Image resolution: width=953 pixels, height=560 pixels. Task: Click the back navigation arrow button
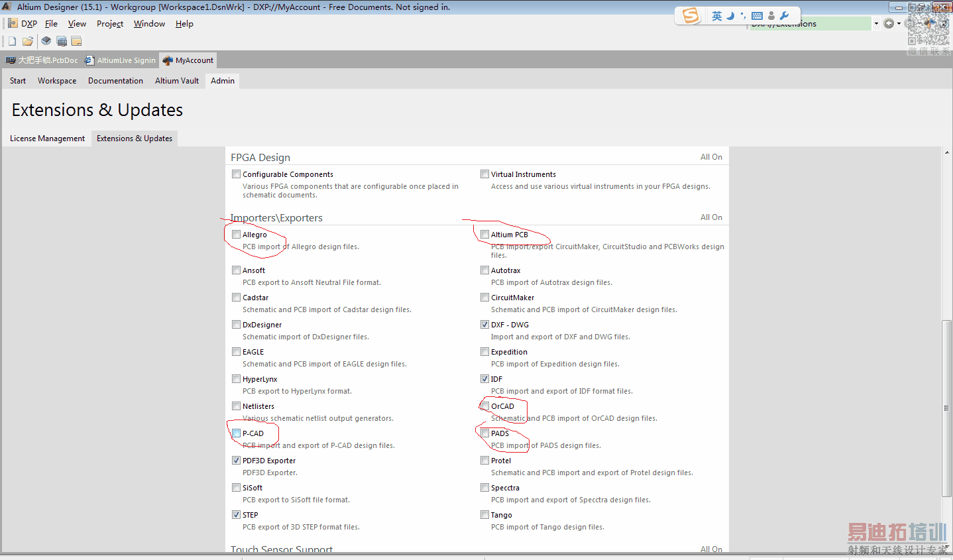(x=889, y=24)
